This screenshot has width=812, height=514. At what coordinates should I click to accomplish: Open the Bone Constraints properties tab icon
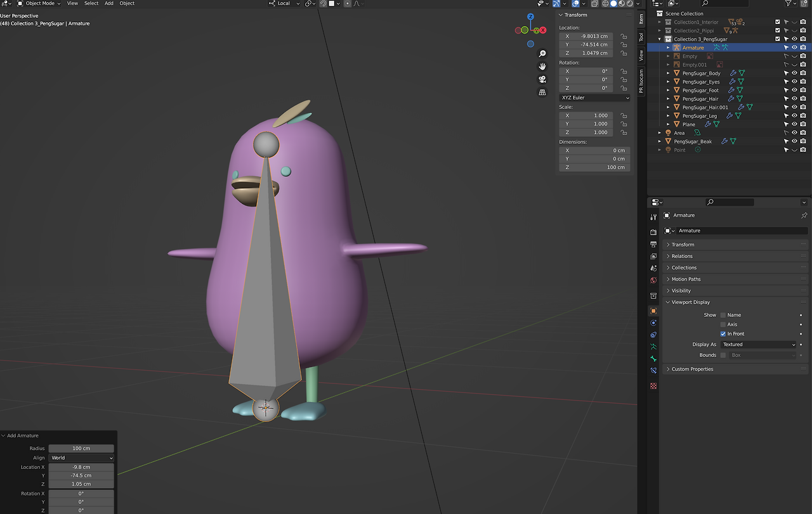(653, 371)
